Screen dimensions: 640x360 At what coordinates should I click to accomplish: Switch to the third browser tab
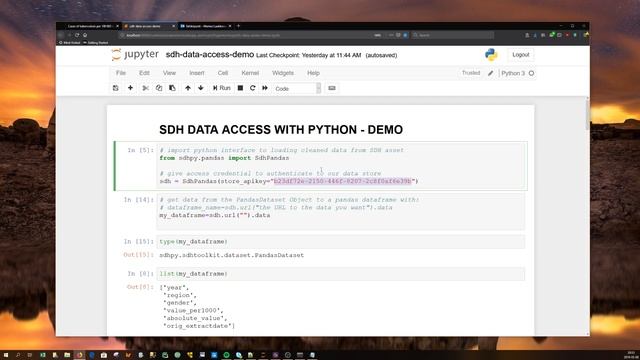pyautogui.click(x=206, y=26)
